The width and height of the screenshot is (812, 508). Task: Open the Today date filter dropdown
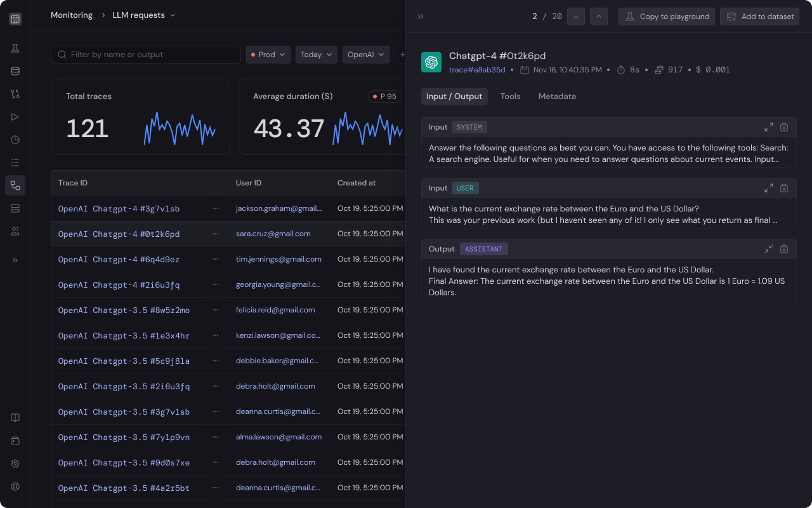pos(316,55)
